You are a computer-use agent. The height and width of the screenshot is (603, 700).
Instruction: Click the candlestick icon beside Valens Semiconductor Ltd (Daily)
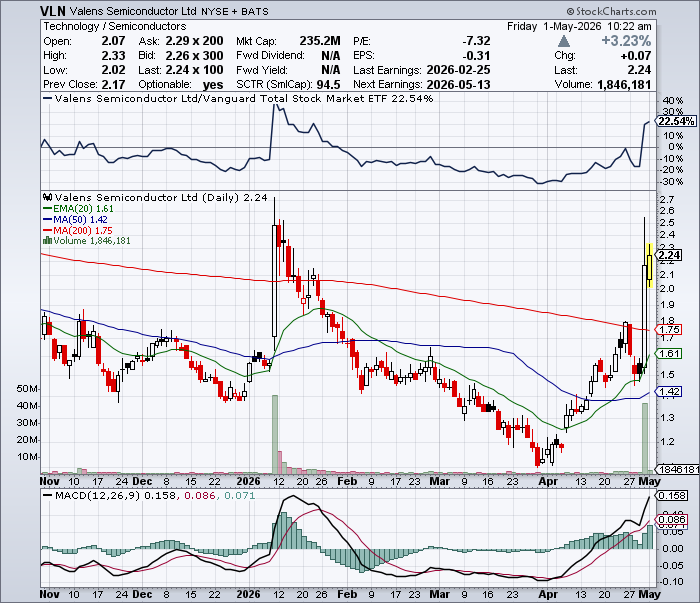coord(47,197)
